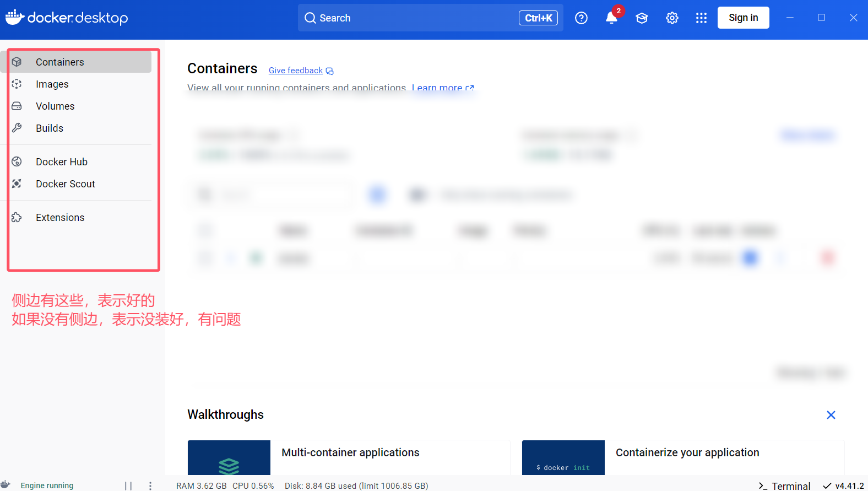Screen dimensions: 868x491
Task: Open the Give feedback link
Action: tap(301, 71)
